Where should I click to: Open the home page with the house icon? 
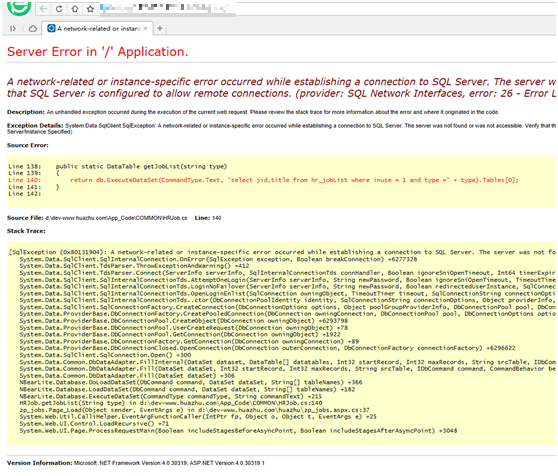point(75,9)
